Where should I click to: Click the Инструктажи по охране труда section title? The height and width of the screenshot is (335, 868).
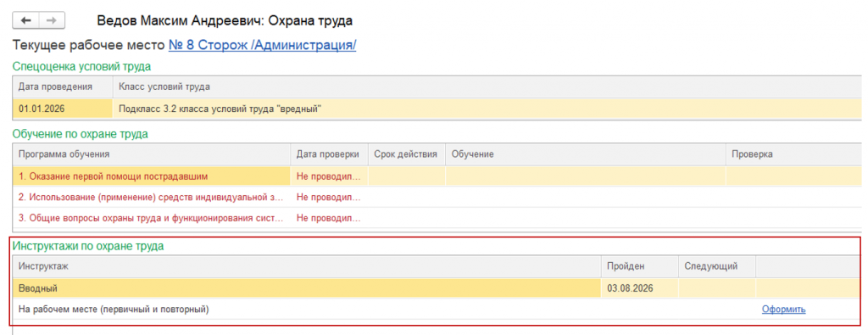pyautogui.click(x=88, y=246)
